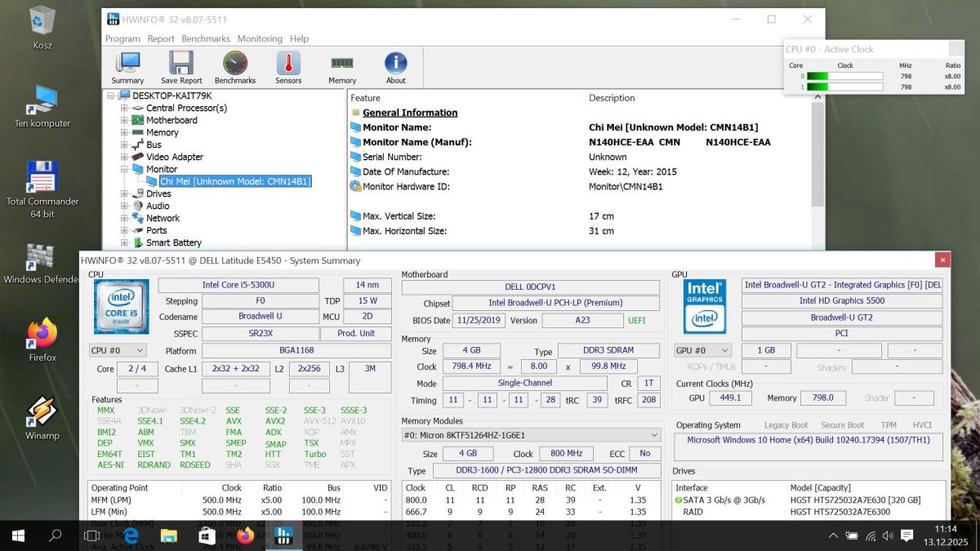Image resolution: width=980 pixels, height=551 pixels.
Task: Show hidden tray icons chevron
Action: tap(833, 536)
